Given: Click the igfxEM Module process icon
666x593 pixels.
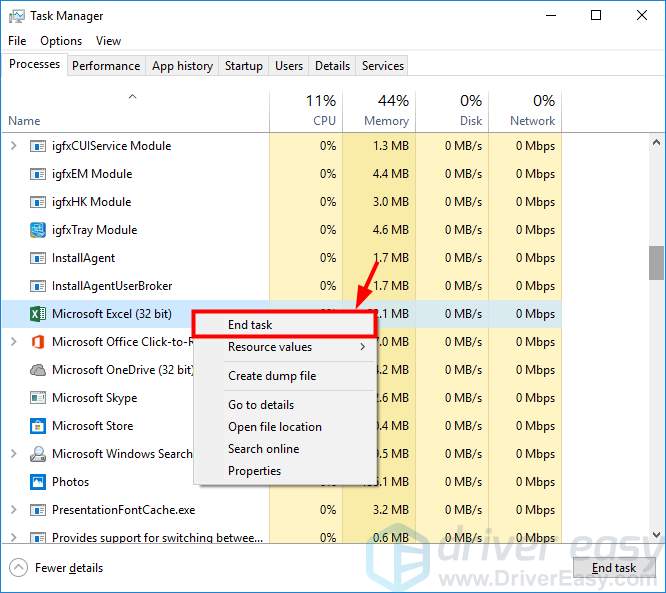Looking at the screenshot, I should coord(38,174).
